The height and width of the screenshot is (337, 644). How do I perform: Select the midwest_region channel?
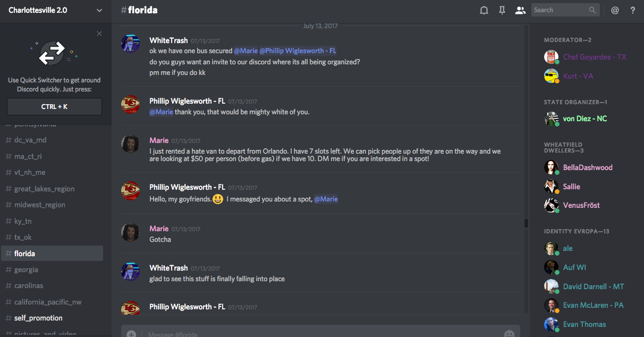40,205
